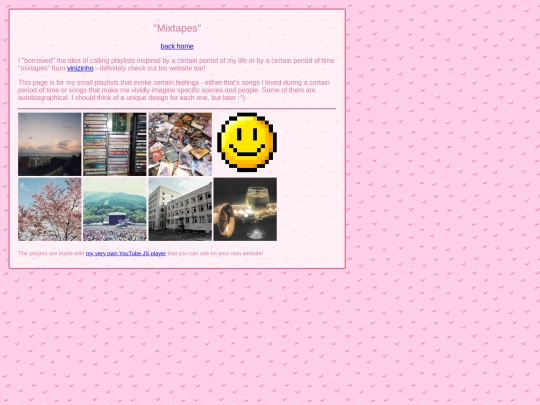Open the sunset sky cityscape mixtape

tap(50, 144)
